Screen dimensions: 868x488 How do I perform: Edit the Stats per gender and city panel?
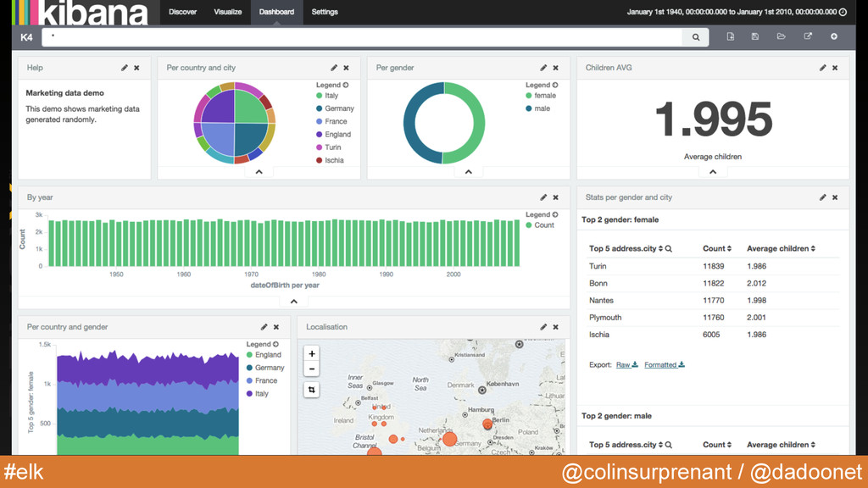(822, 197)
